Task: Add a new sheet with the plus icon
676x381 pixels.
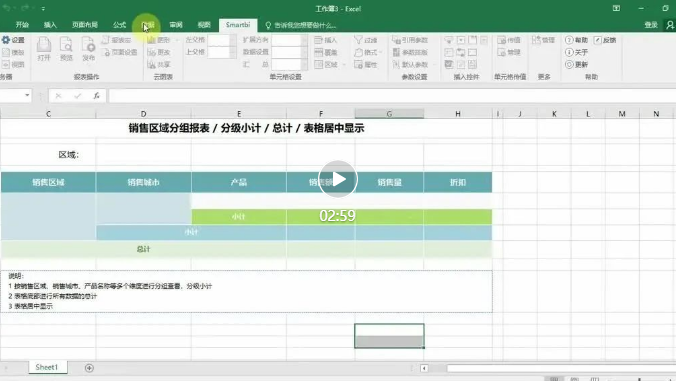Action: coord(89,368)
